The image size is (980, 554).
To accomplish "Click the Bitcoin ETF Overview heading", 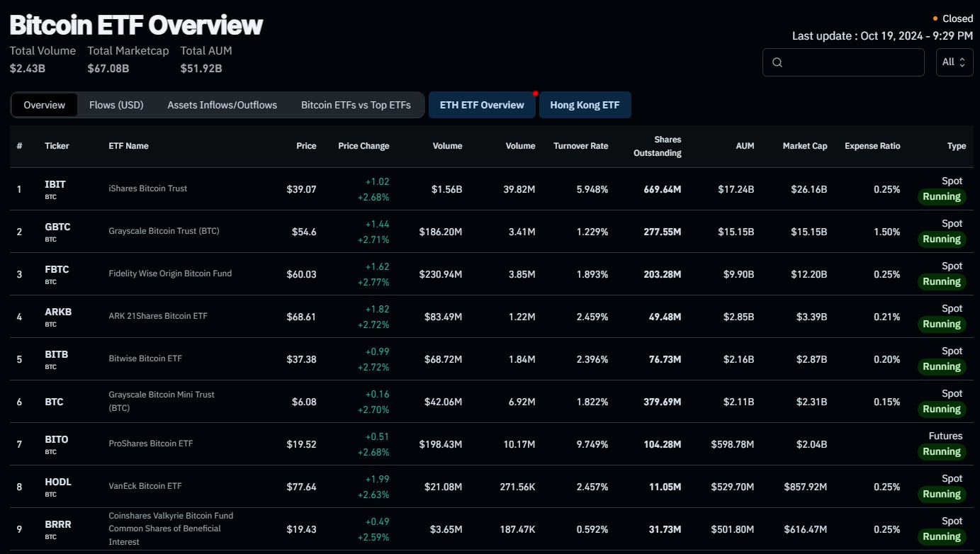I will (136, 25).
